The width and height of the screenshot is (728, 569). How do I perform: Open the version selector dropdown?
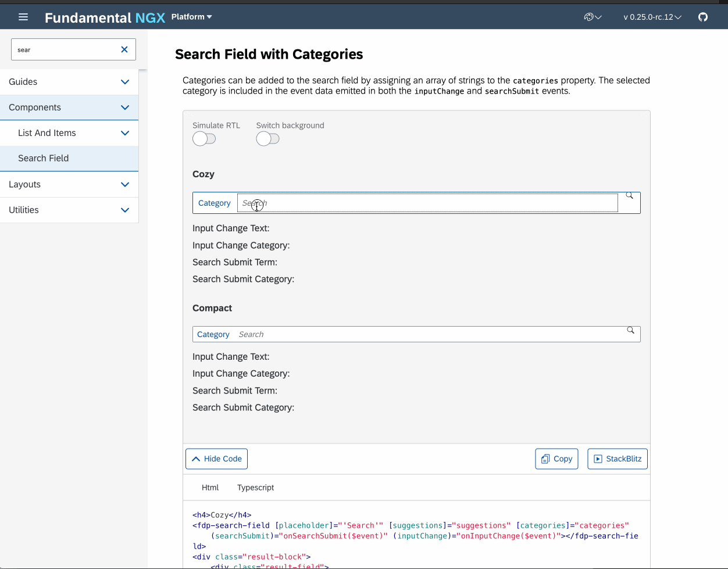tap(652, 17)
